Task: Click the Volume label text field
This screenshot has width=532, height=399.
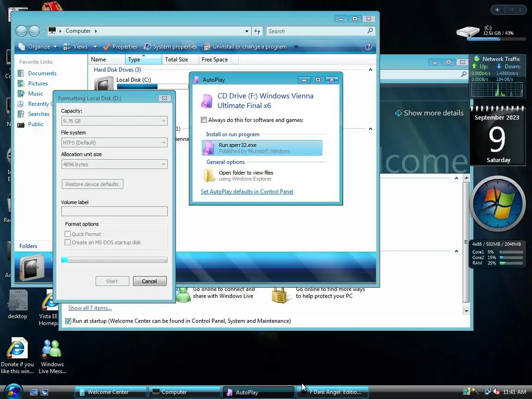Action: click(x=115, y=211)
